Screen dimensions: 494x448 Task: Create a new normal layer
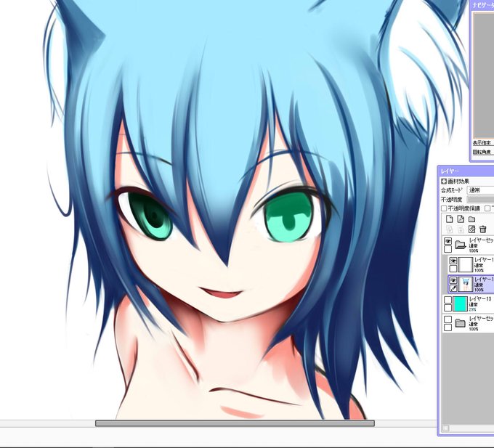coord(450,219)
